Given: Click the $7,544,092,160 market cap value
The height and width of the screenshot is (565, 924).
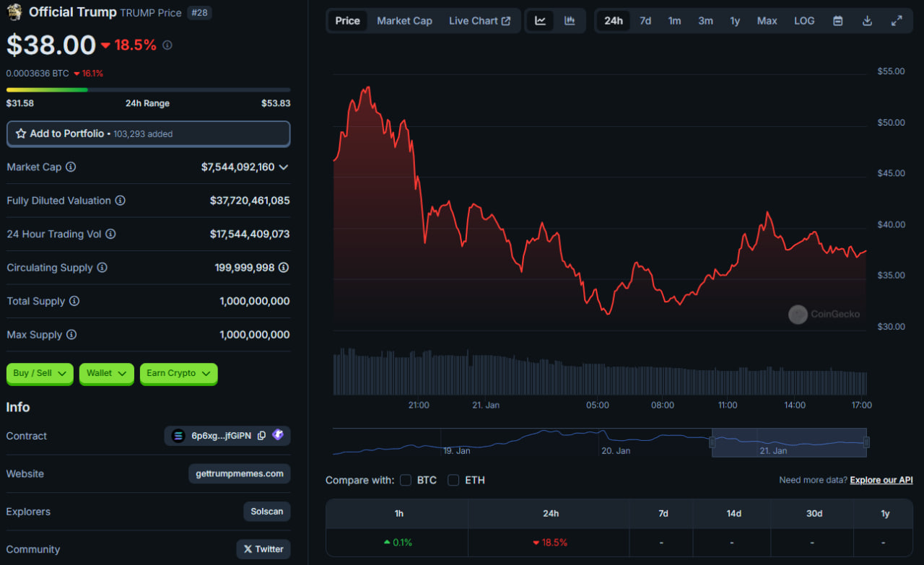Looking at the screenshot, I should coord(238,167).
